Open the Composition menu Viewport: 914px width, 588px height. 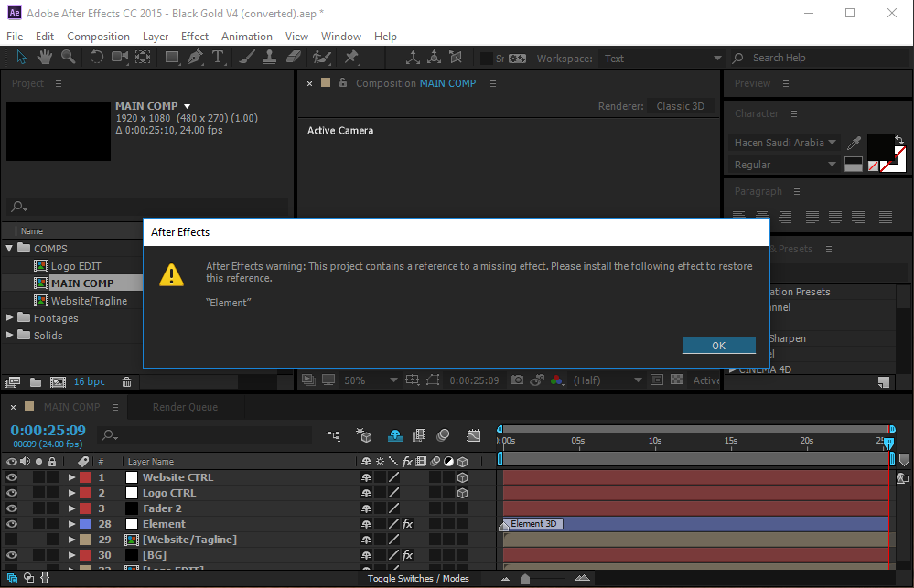tap(98, 37)
